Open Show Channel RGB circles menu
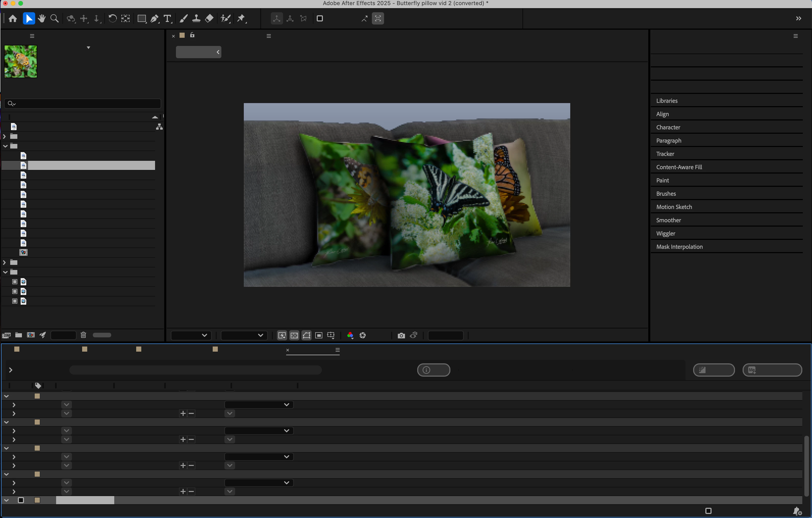Viewport: 812px width, 518px height. [350, 336]
